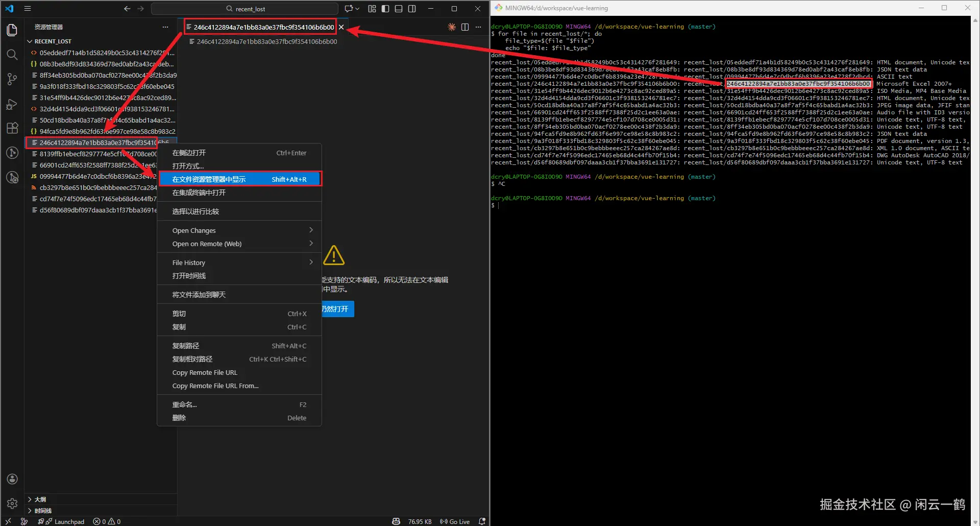Select the 打开时间线 menu entry
Image resolution: width=980 pixels, height=526 pixels.
(239, 276)
